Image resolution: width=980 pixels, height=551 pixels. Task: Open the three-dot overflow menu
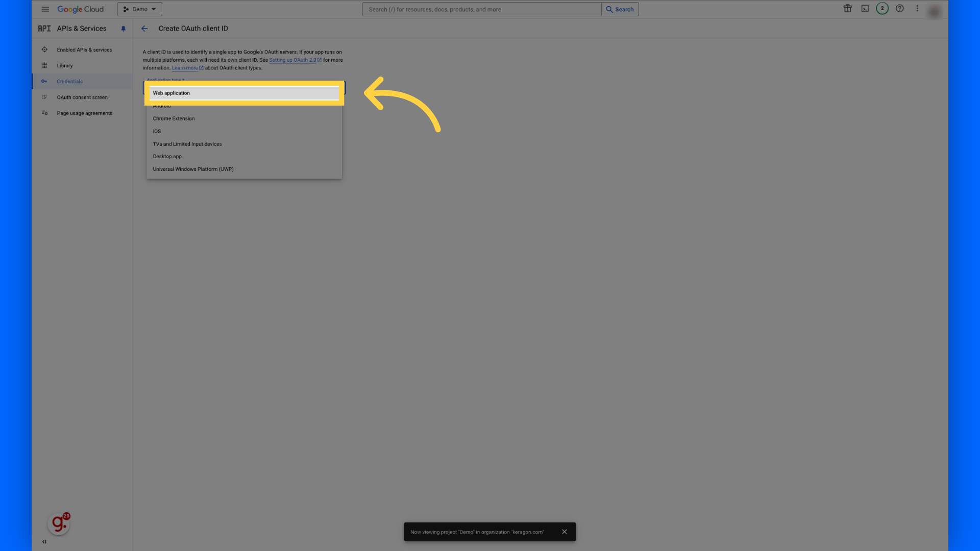point(917,9)
